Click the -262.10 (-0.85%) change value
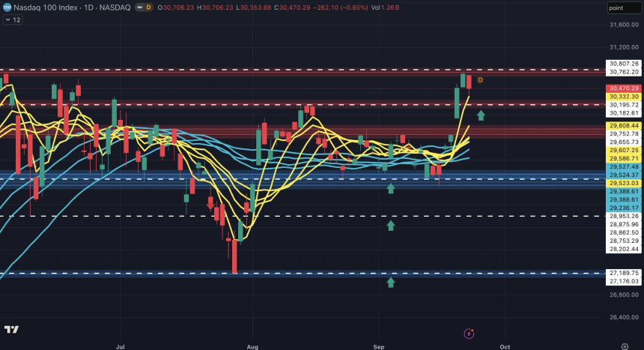 click(341, 7)
